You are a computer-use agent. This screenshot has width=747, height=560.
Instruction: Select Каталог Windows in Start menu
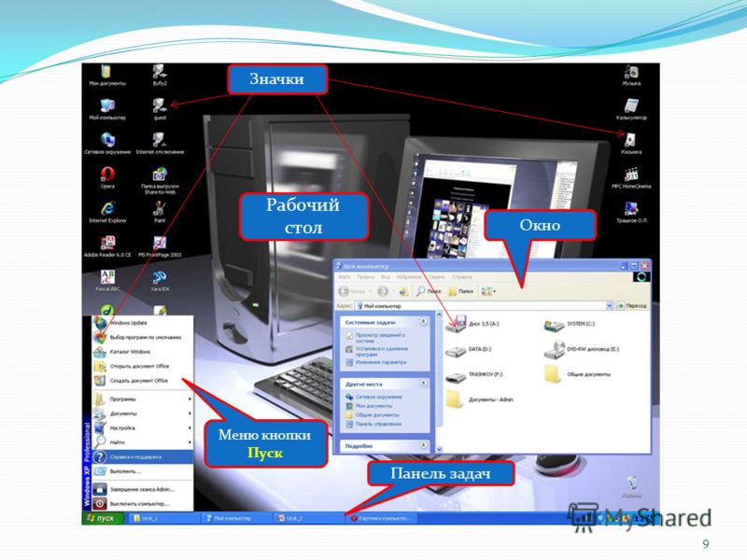click(x=143, y=352)
